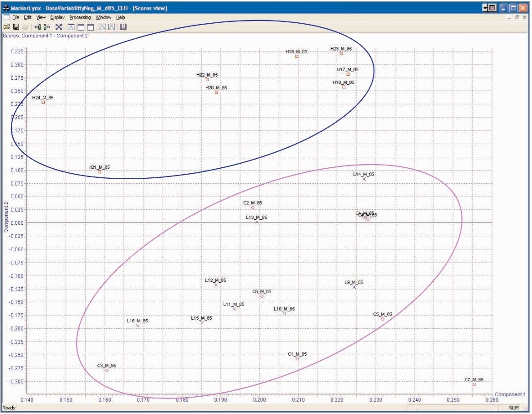This screenshot has height=414, width=532.
Task: Select data point L11_M_85
Action: click(x=234, y=309)
